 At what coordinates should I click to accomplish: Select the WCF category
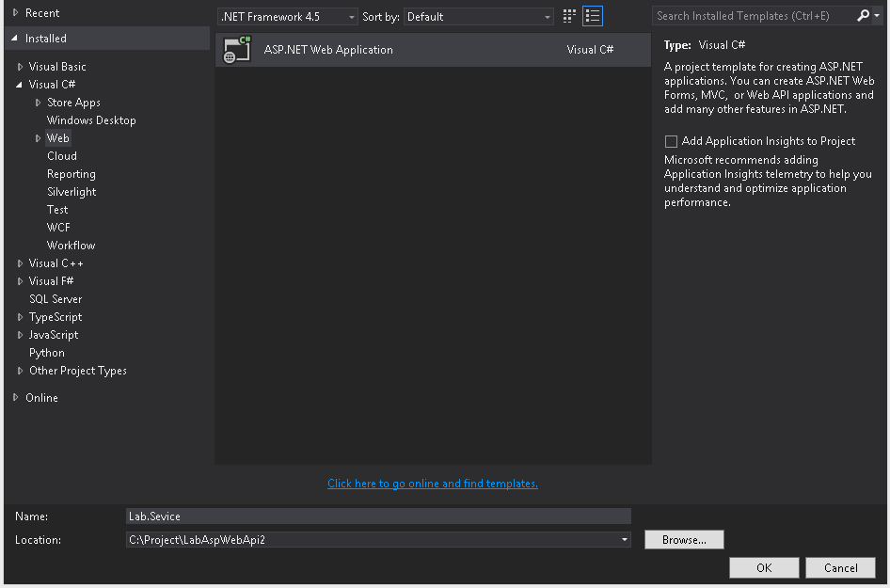pos(58,228)
